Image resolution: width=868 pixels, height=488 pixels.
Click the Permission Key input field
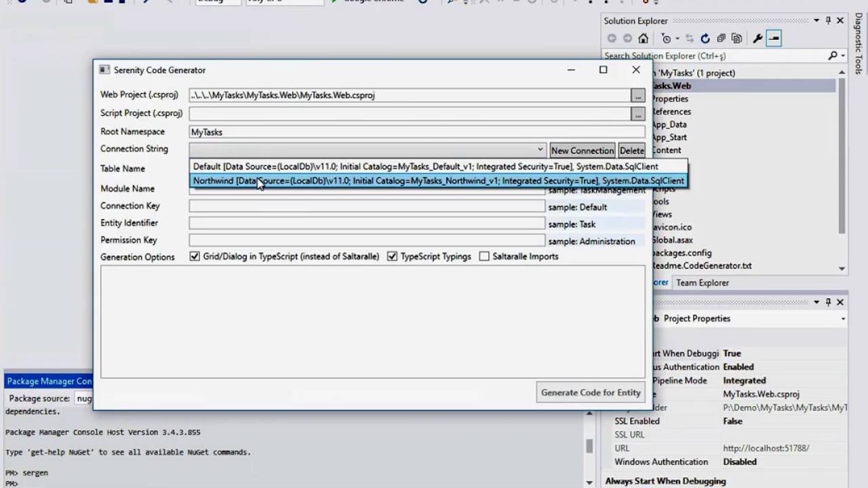coord(367,240)
